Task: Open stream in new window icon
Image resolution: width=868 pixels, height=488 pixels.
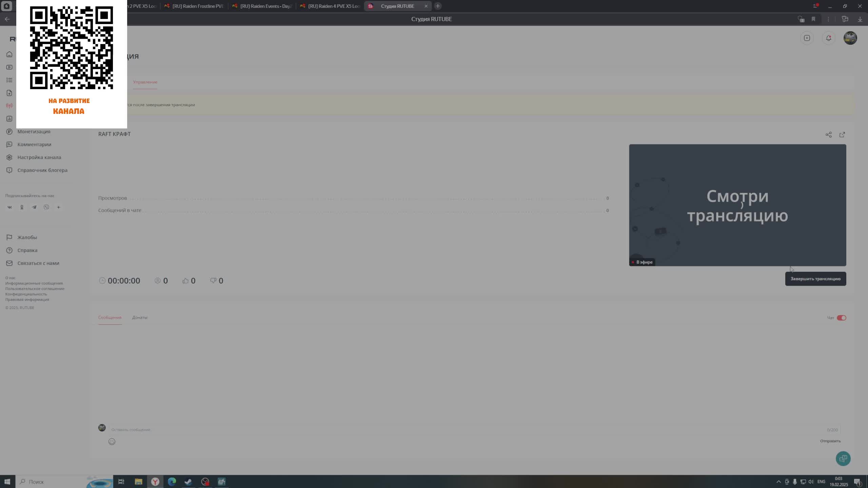Action: pyautogui.click(x=842, y=135)
